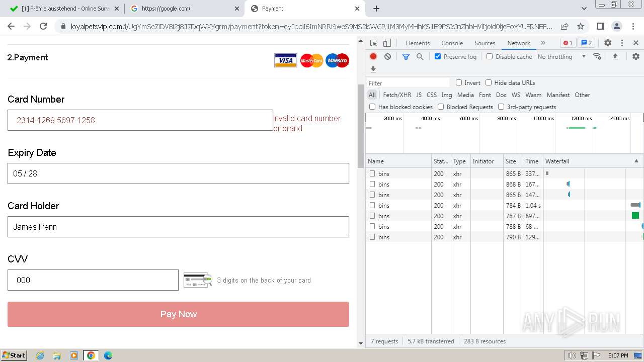Sort requests by Name column header
Viewport: 644px width, 362px height.
coord(398,161)
